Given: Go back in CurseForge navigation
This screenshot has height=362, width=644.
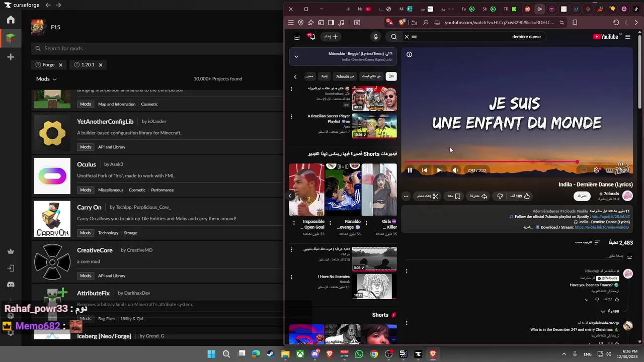Looking at the screenshot, I should pos(48,5).
